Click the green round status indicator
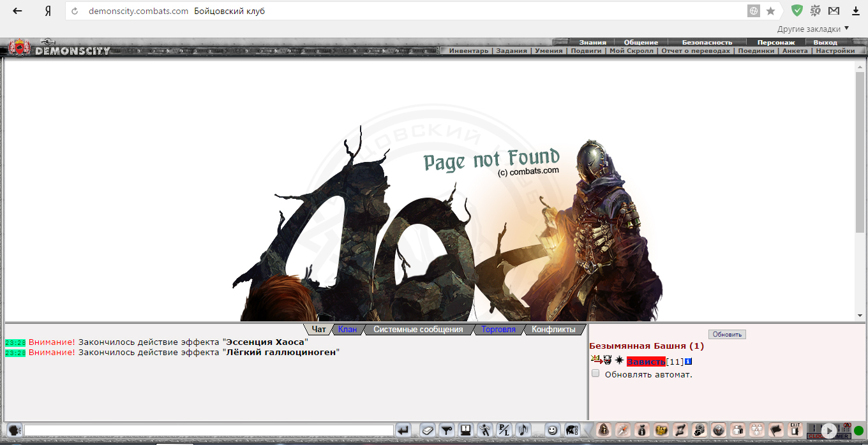The image size is (868, 445). (858, 431)
